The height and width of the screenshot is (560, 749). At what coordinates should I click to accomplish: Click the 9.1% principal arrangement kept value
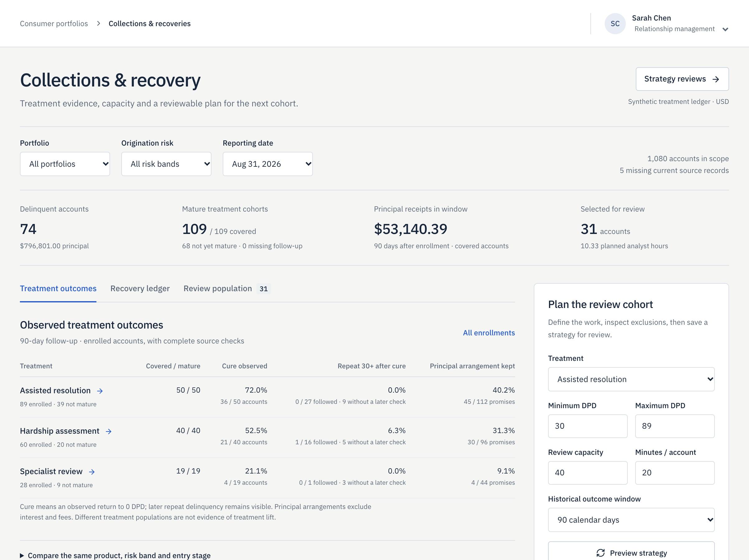click(506, 471)
